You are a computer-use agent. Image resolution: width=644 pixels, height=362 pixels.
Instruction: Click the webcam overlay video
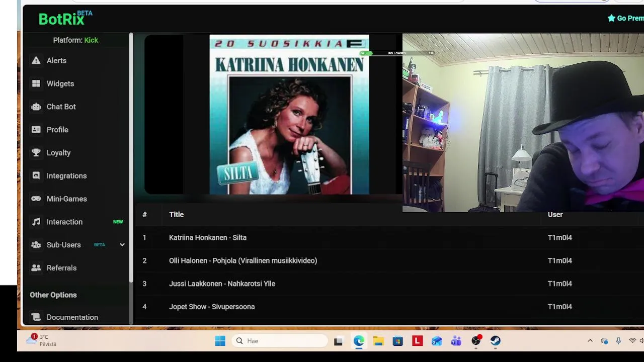(523, 123)
